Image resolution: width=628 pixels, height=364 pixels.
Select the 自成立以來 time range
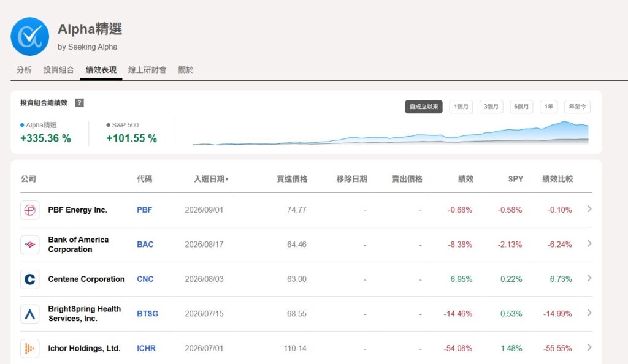424,107
